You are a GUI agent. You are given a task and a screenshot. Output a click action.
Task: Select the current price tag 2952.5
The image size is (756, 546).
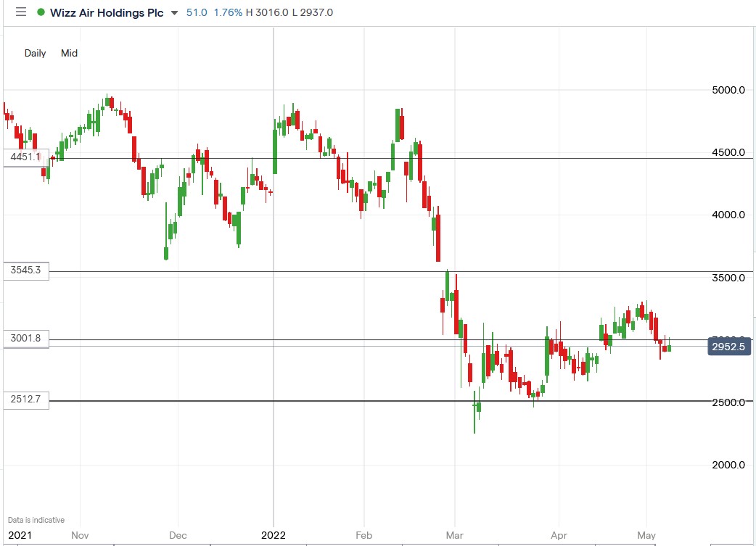(728, 347)
